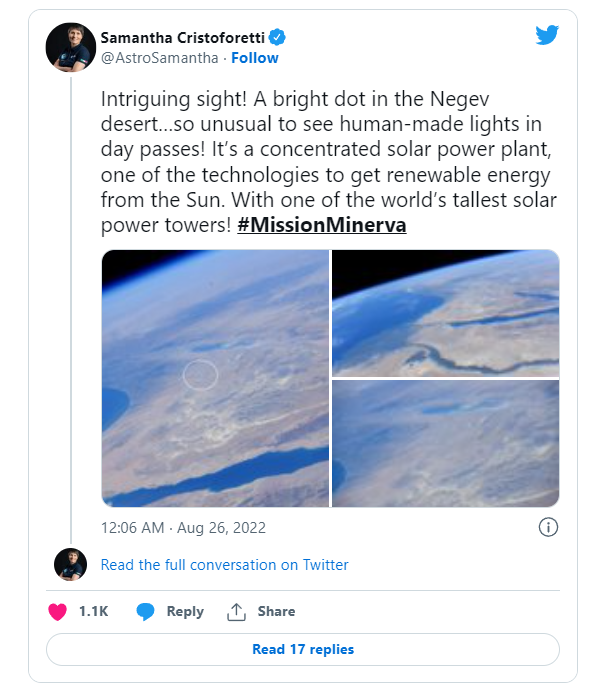Open the #MissionMinerva hashtag
The height and width of the screenshot is (688, 605).
(321, 224)
